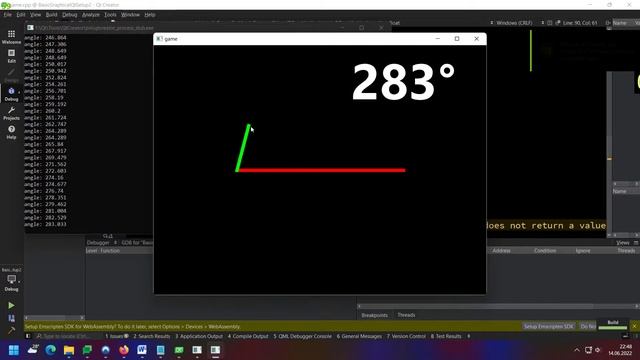Open the 3 Application Output pane
Screen dimensions: 640x360
pos(199,336)
